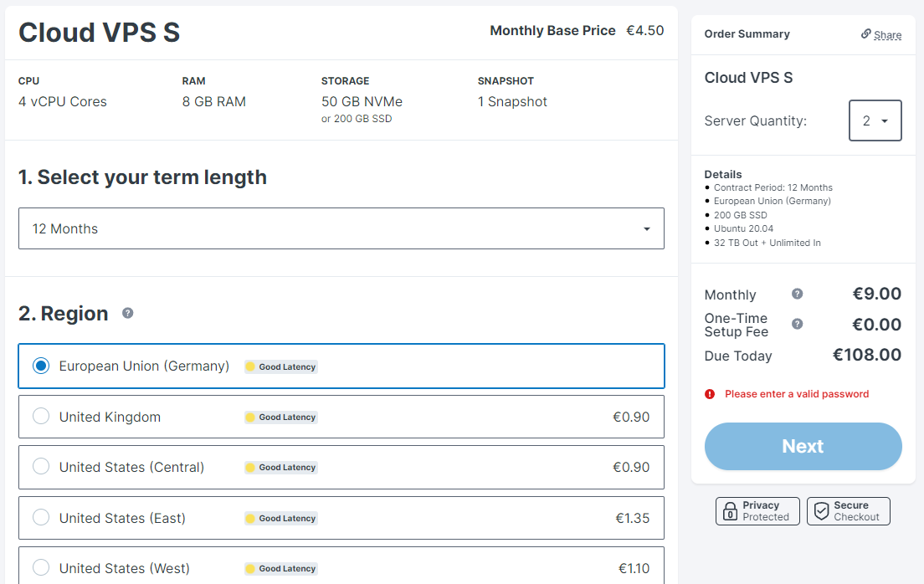Image resolution: width=924 pixels, height=584 pixels.
Task: Click the €108.00 Due Today amount
Action: pyautogui.click(x=866, y=355)
